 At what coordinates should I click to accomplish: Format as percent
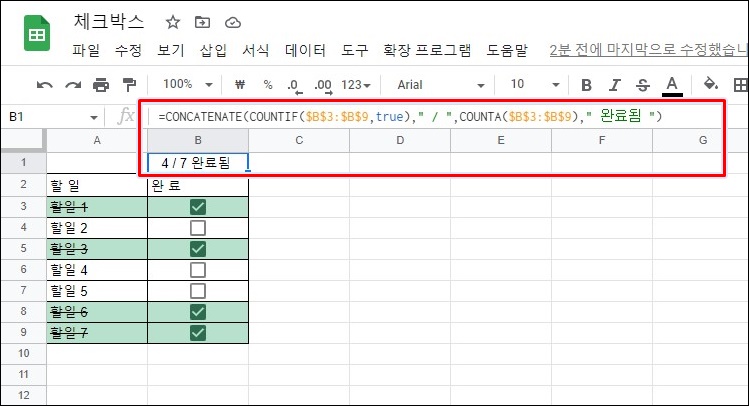[268, 85]
